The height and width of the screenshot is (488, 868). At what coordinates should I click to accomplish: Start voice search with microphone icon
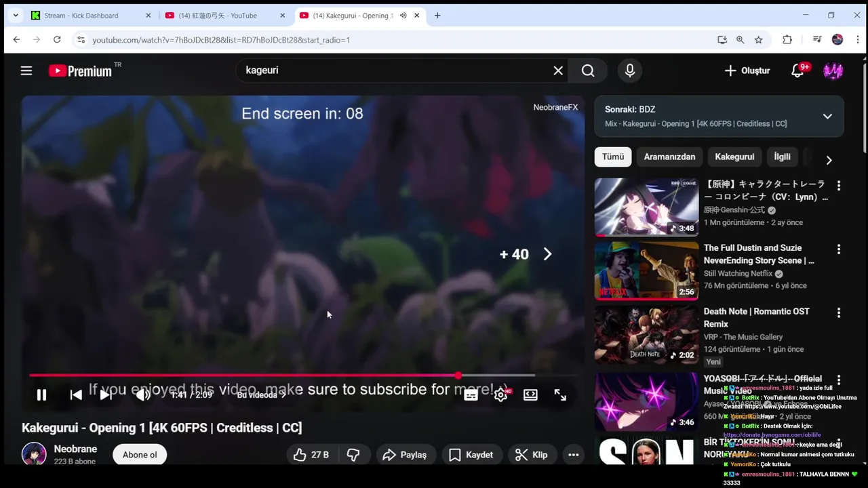(630, 70)
